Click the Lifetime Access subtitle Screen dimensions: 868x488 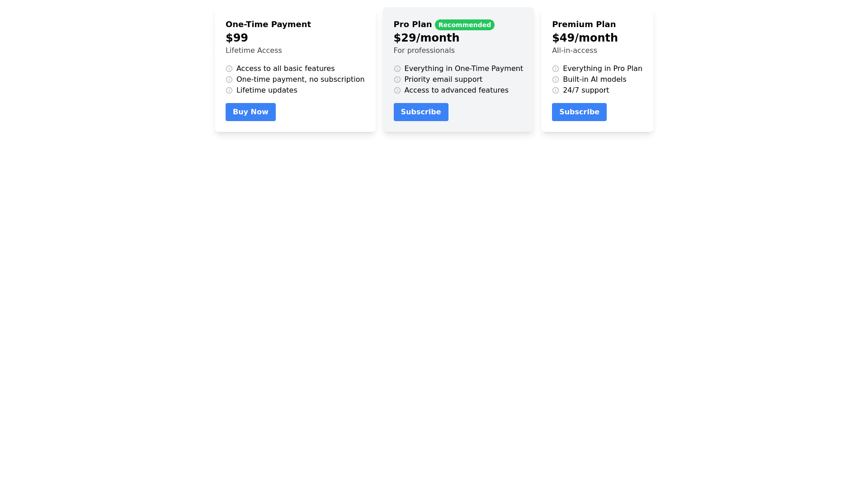point(253,51)
